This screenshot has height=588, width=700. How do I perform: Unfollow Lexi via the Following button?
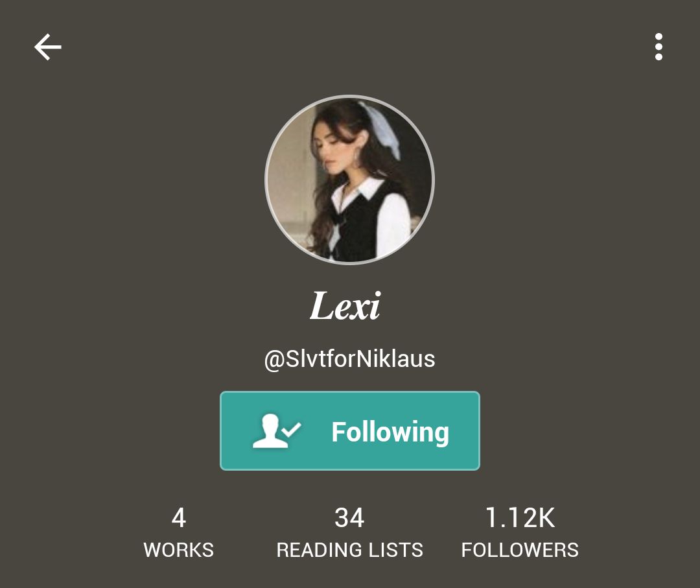tap(350, 431)
